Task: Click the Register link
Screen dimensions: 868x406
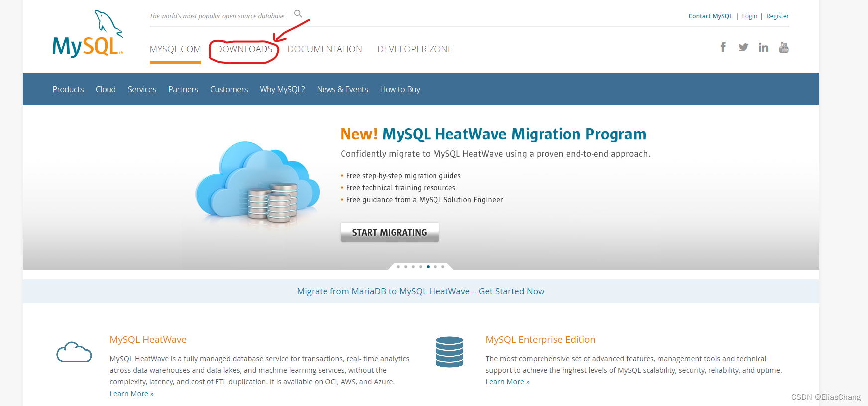Action: 777,16
